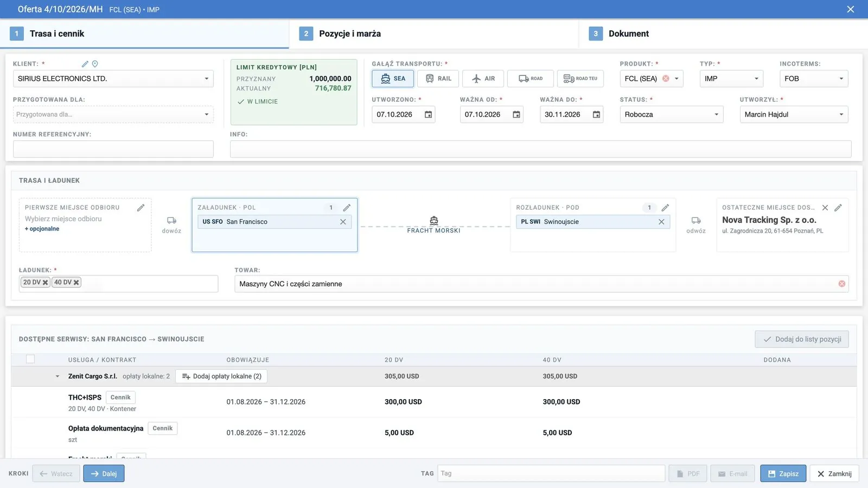Click Dalej to go forward
This screenshot has width=868, height=488.
(x=104, y=473)
